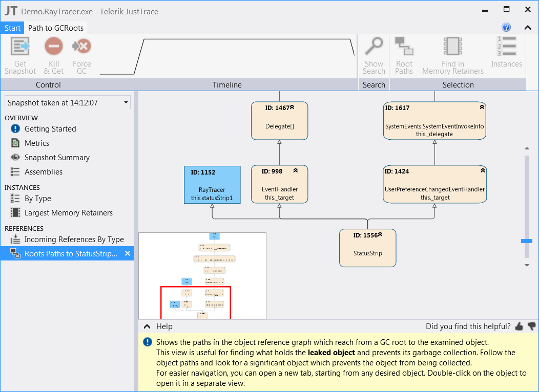539x392 pixels.
Task: Click the Get Snapshot icon
Action: (x=20, y=47)
